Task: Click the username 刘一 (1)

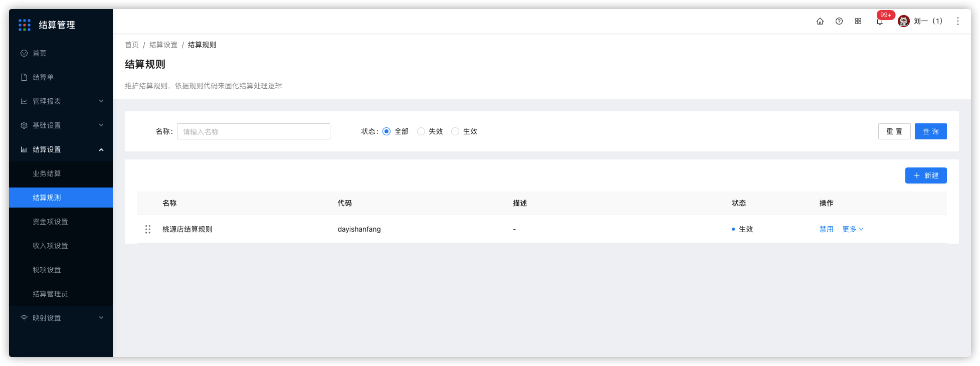Action: point(928,21)
